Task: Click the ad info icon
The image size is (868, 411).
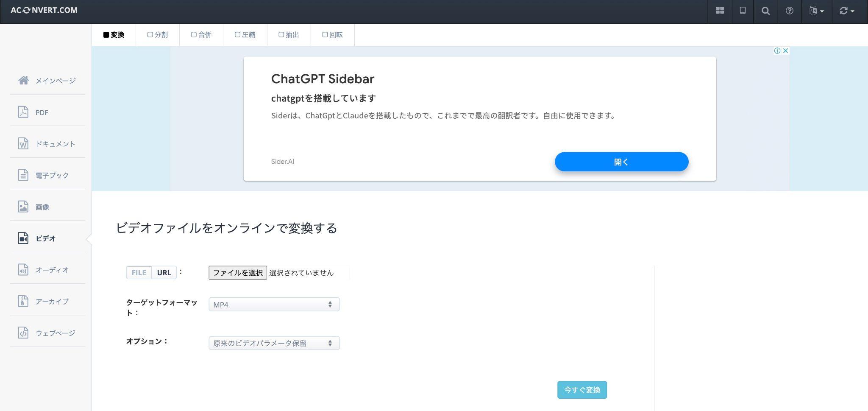Action: (x=777, y=50)
